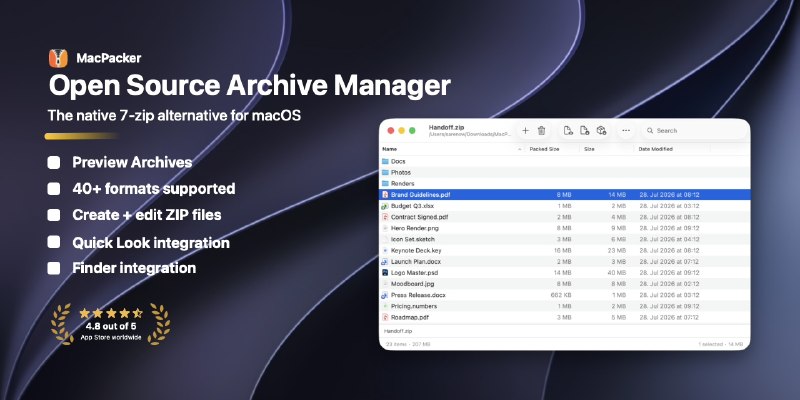
Task: Sort by the Name column header
Action: pos(390,149)
